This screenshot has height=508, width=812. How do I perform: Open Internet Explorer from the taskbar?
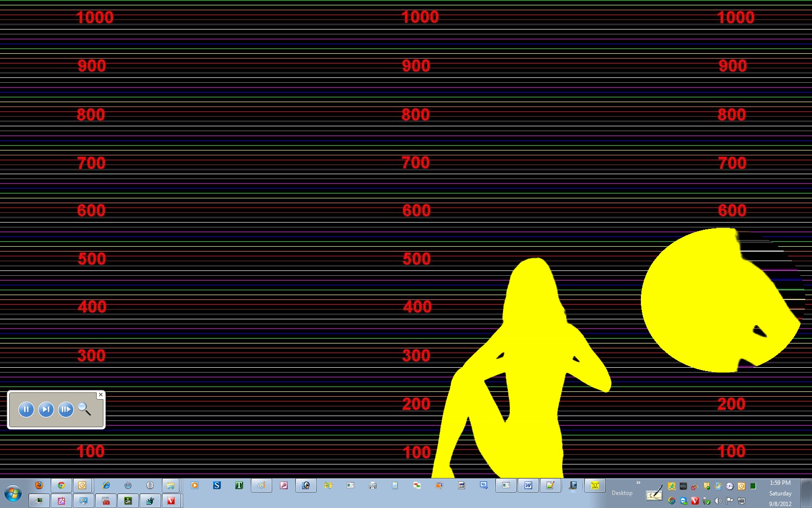tap(106, 485)
